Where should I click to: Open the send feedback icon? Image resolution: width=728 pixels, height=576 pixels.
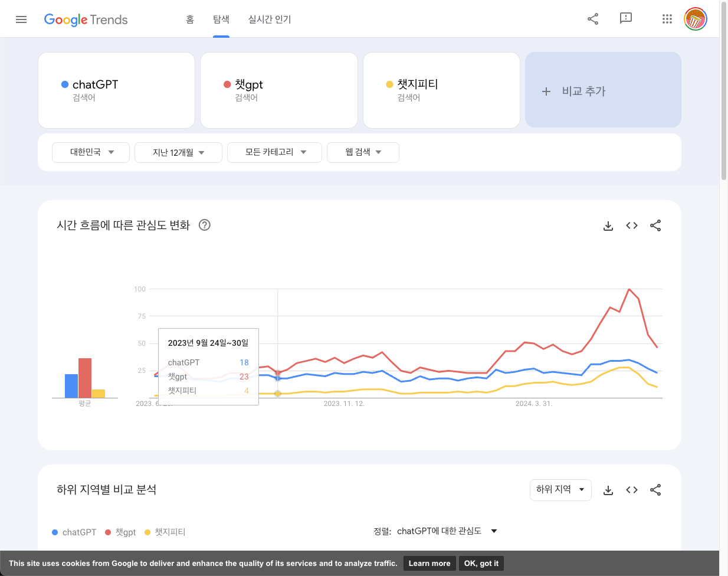625,18
